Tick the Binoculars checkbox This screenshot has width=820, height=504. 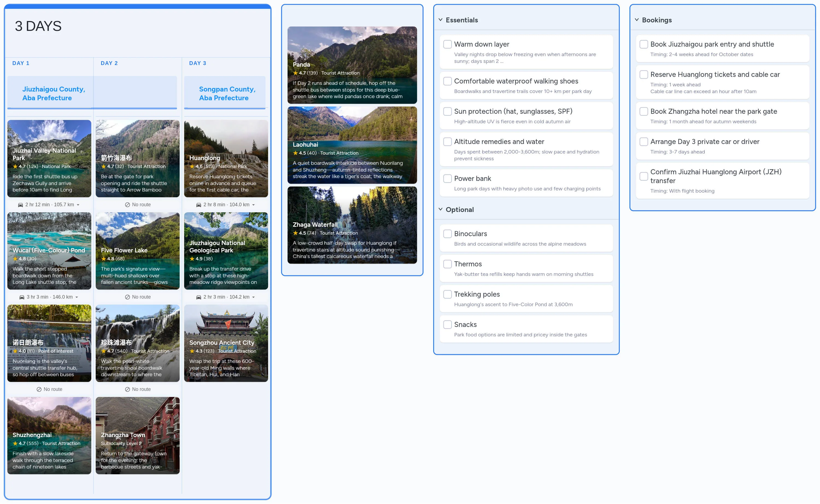[x=447, y=234]
